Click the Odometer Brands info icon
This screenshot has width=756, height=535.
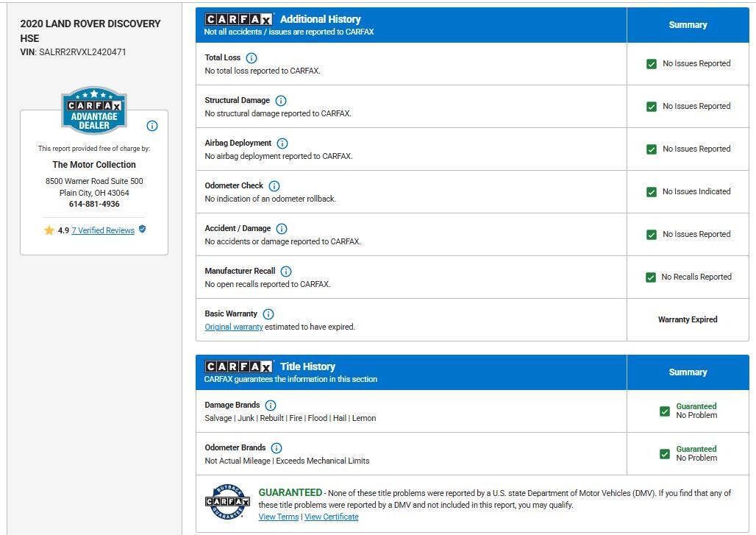pos(277,448)
